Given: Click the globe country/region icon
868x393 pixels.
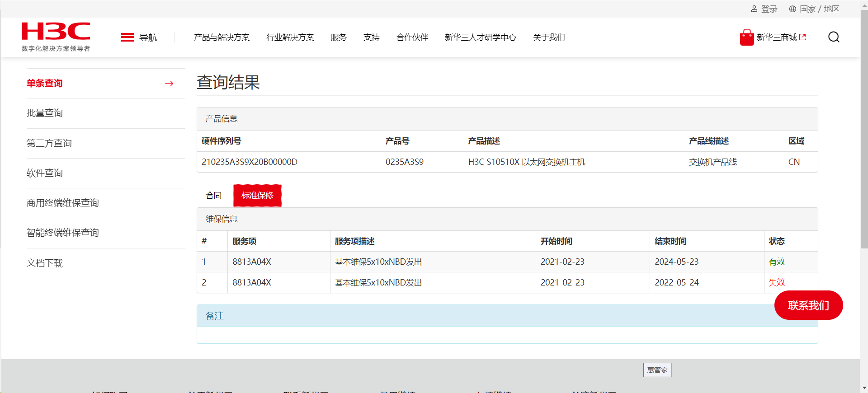Looking at the screenshot, I should coord(793,9).
